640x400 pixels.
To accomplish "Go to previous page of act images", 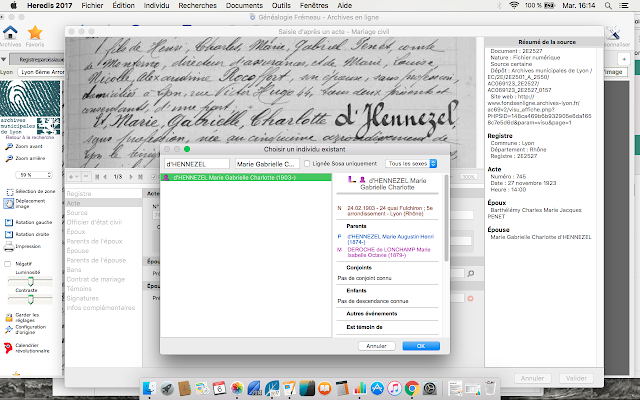I will click(x=105, y=177).
